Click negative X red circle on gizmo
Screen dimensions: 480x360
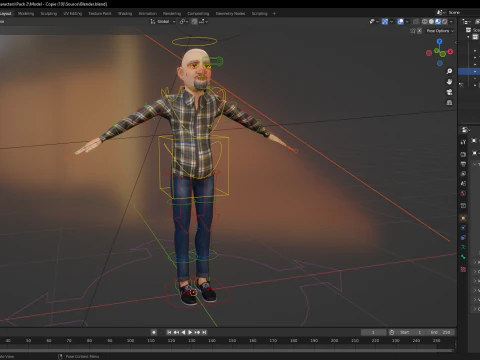(429, 53)
